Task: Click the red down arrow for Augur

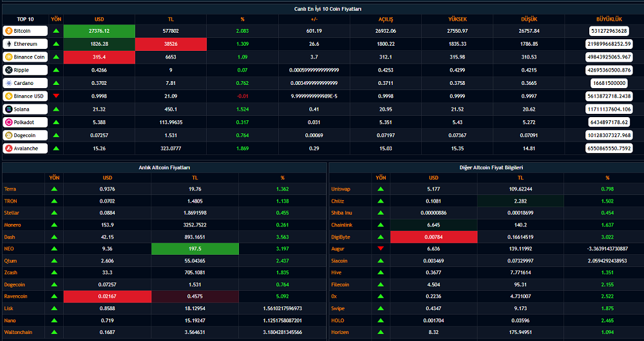Action: [x=381, y=248]
